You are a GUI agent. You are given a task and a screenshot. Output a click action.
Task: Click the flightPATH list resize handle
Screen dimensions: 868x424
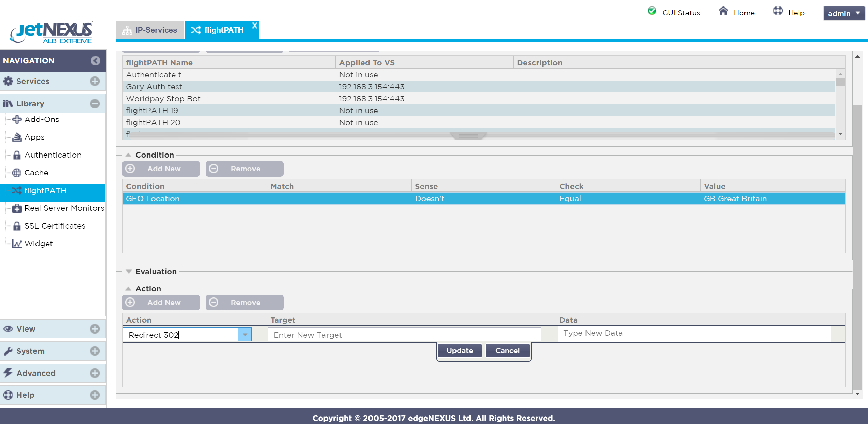click(x=468, y=136)
